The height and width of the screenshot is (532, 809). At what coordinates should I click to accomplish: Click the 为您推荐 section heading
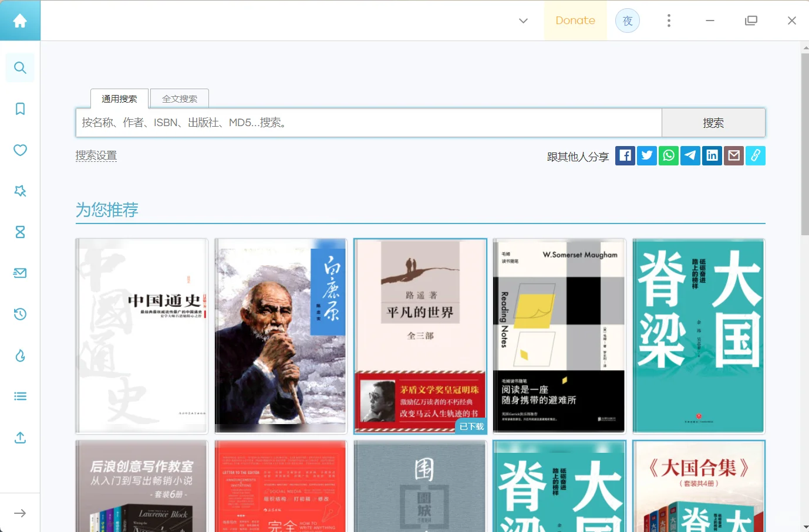107,209
